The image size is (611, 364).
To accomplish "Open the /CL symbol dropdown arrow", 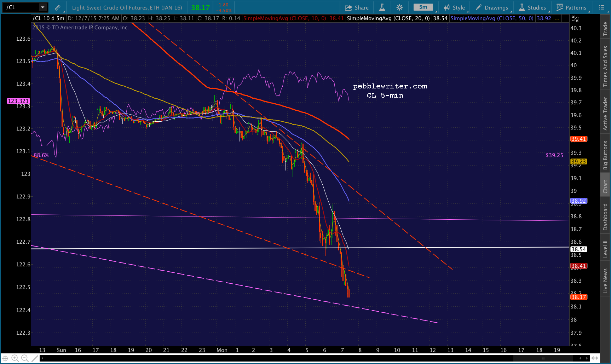I will [x=43, y=7].
